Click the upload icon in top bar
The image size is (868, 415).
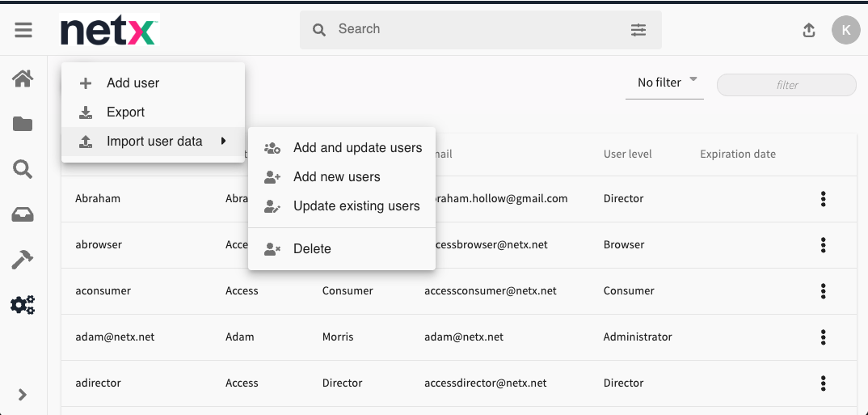click(x=809, y=30)
